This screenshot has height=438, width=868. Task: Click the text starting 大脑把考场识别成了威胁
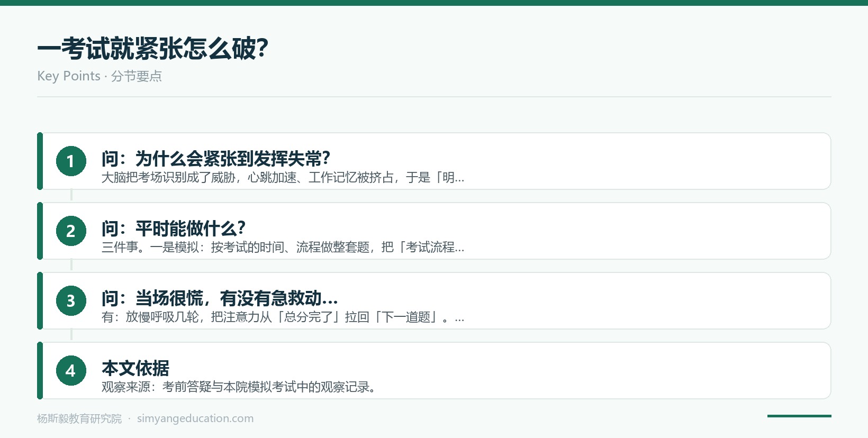pos(283,178)
